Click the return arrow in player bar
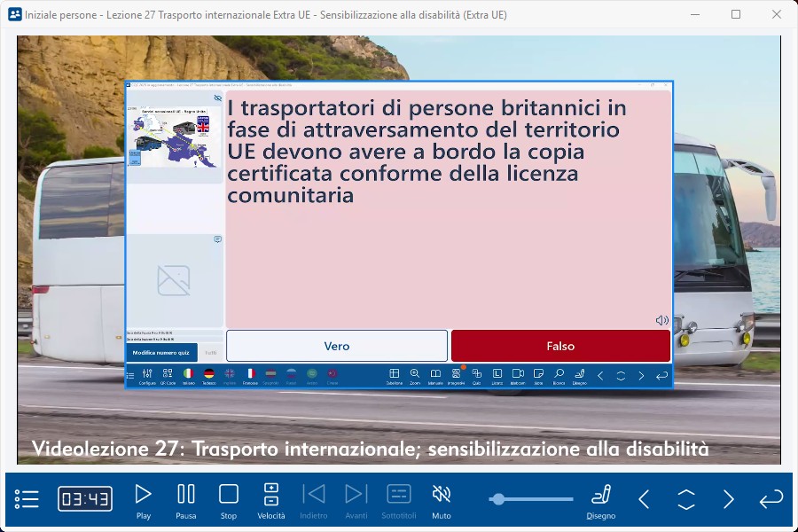Screen dimensions: 798x532 point(771,499)
